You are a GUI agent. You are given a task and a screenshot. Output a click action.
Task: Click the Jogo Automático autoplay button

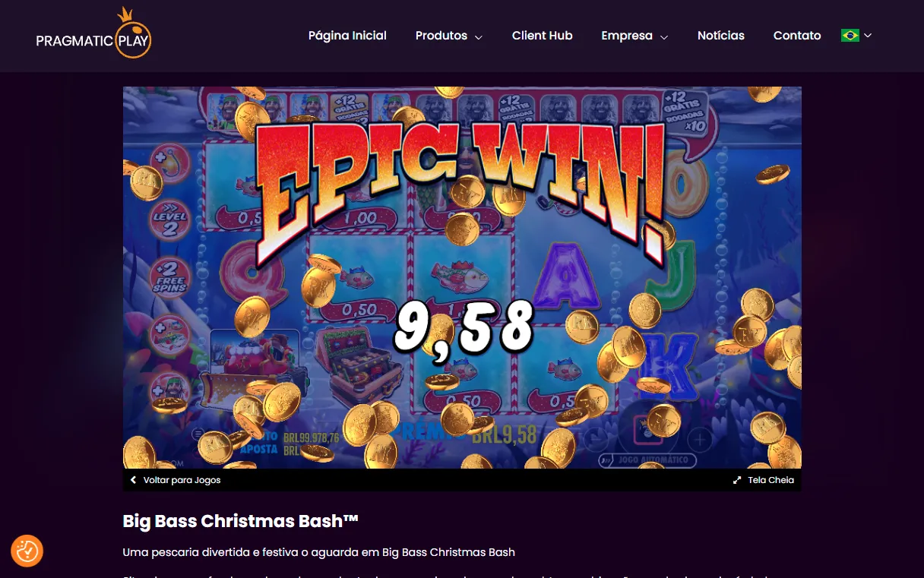coord(647,460)
